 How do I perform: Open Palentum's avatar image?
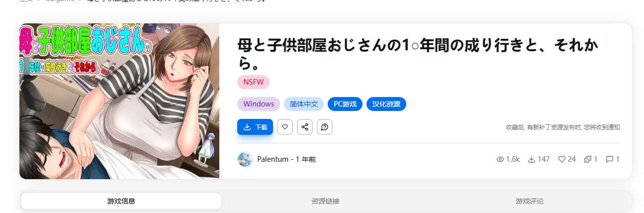245,159
